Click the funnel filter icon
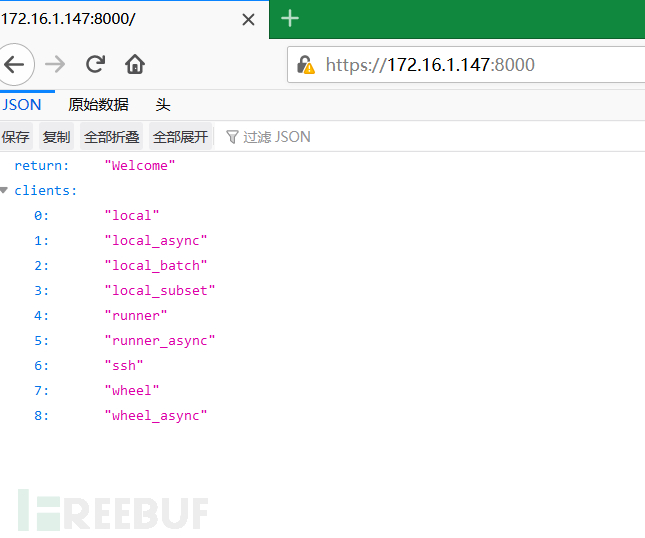 coord(232,137)
